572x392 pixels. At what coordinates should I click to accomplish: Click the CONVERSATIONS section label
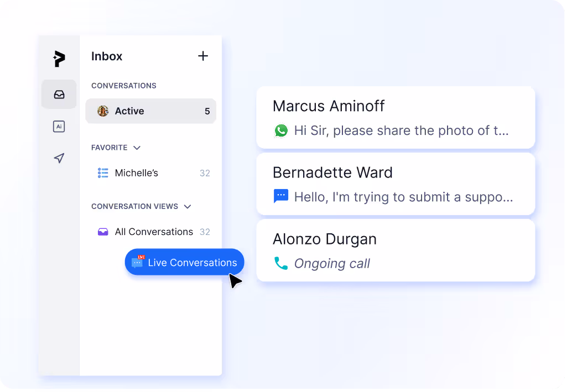(124, 86)
